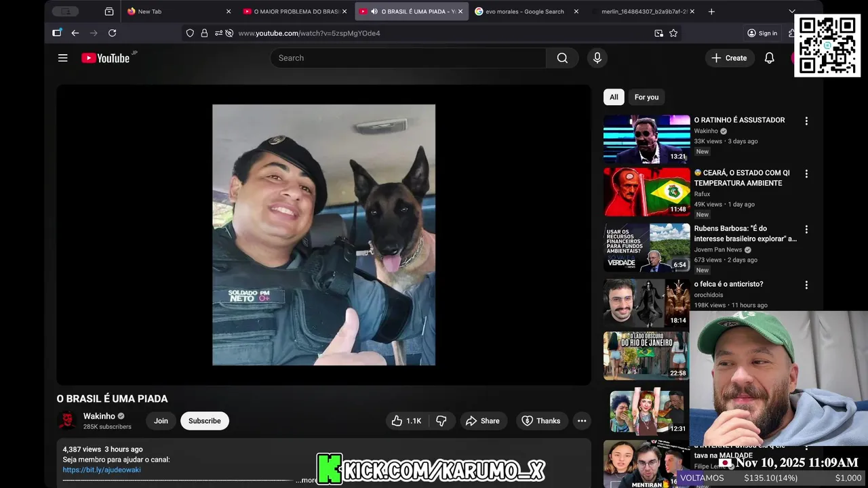Open the bit.ly/ajudeowaki link
Image resolution: width=868 pixels, height=488 pixels.
[x=102, y=470]
